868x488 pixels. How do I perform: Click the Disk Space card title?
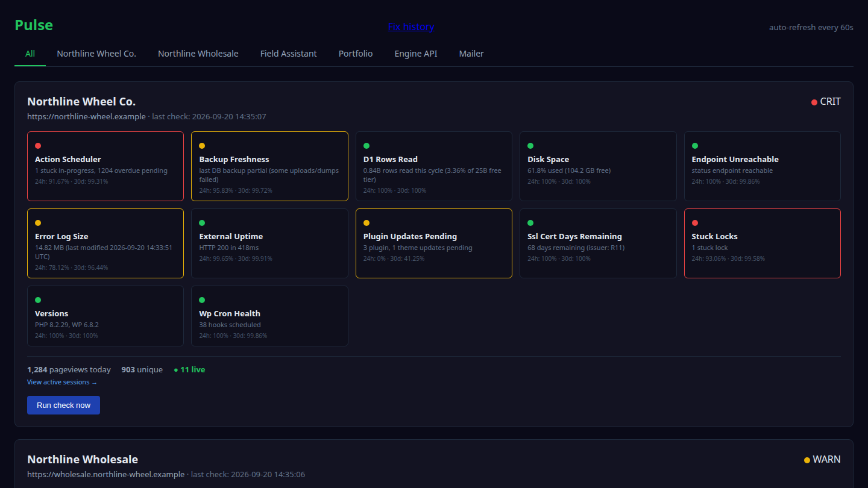click(548, 159)
